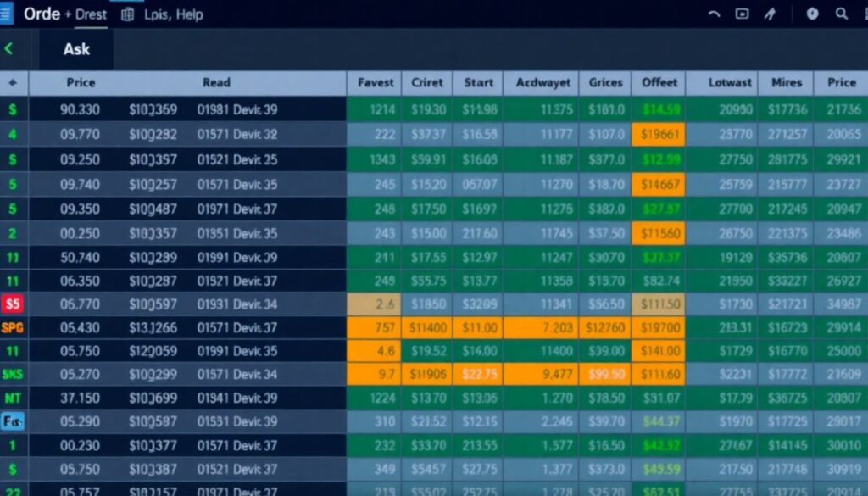Open the Lpis, Help menu
The height and width of the screenshot is (496, 868).
[174, 14]
